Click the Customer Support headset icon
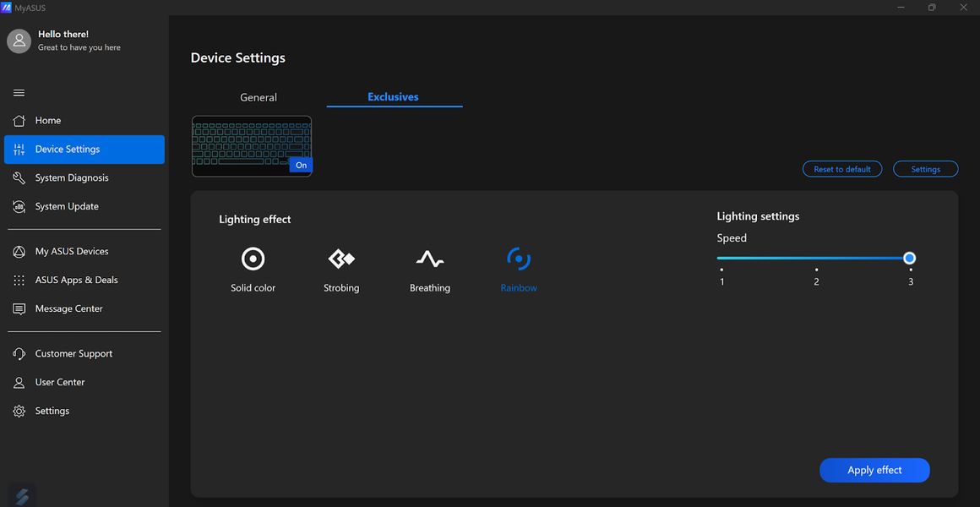Viewport: 980px width, 507px height. tap(19, 354)
